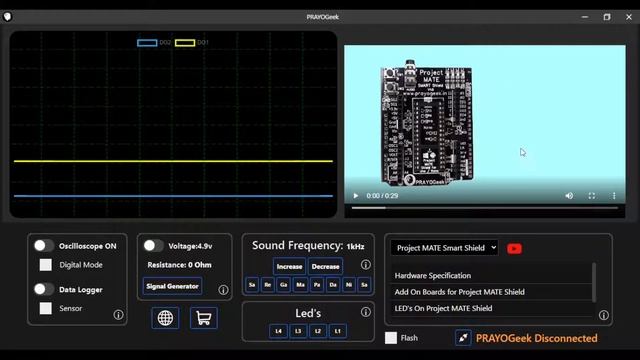The width and height of the screenshot is (640, 360).
Task: Click the Decrease frequency button
Action: pos(325,267)
